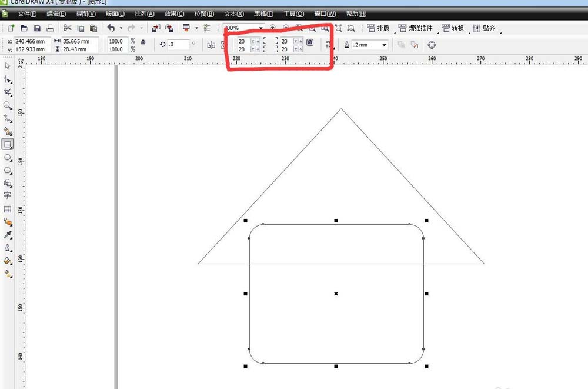Viewport: 588px width, 389px height.
Task: Click the To Back of Layer icon
Action: click(415, 45)
